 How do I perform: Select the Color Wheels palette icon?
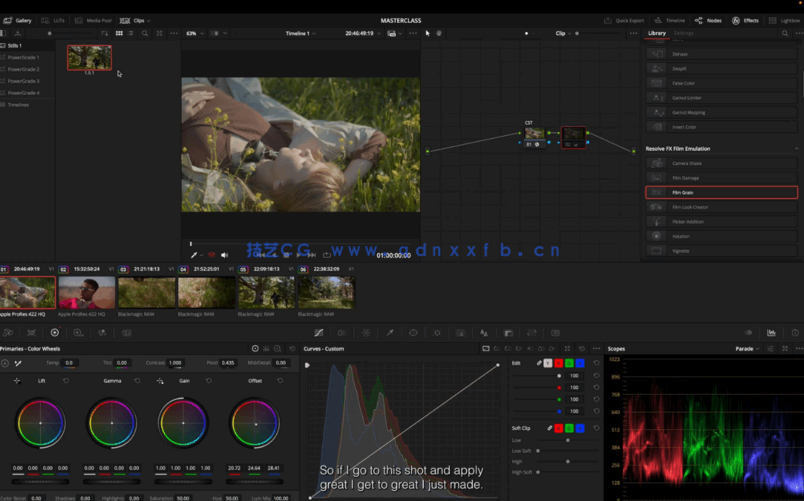55,333
